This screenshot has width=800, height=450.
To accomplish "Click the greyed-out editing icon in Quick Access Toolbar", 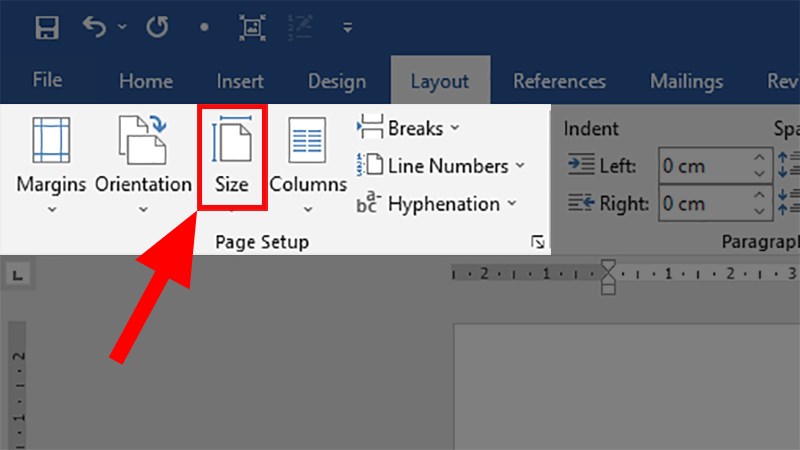I will pos(300,28).
